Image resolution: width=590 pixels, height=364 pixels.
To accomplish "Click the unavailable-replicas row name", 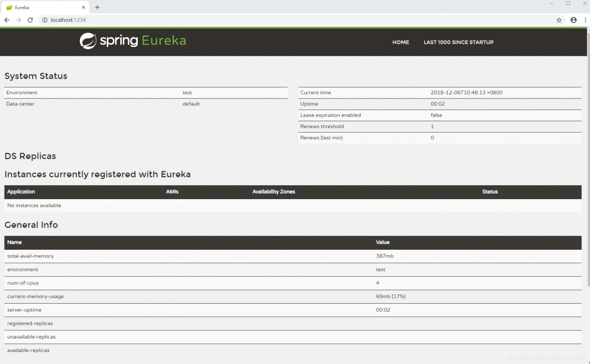I will [x=31, y=337].
